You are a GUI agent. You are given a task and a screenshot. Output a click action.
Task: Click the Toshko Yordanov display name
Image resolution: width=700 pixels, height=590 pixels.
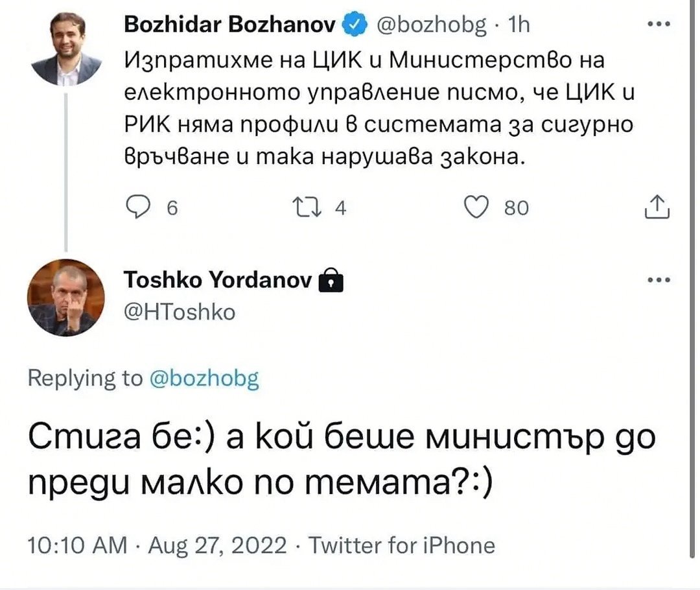[x=218, y=281]
